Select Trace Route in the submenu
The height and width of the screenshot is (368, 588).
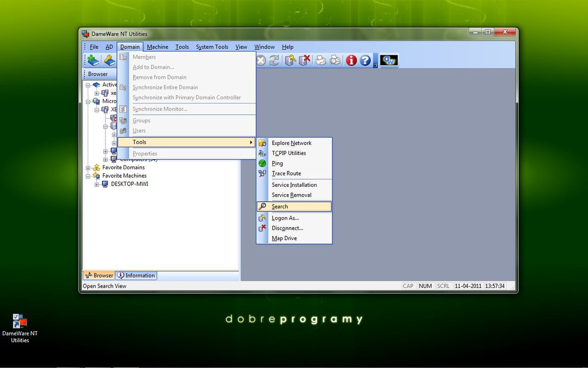tap(294, 173)
